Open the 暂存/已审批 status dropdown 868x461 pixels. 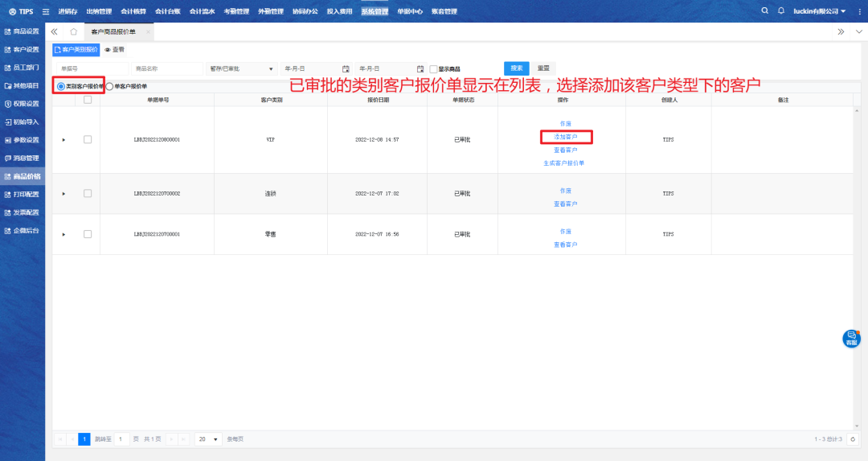pos(240,69)
